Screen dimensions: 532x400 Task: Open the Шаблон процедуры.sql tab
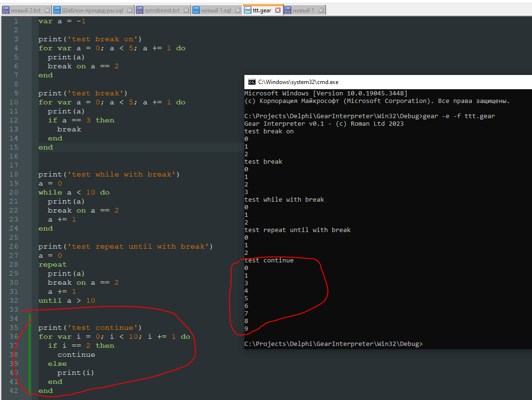click(x=93, y=10)
